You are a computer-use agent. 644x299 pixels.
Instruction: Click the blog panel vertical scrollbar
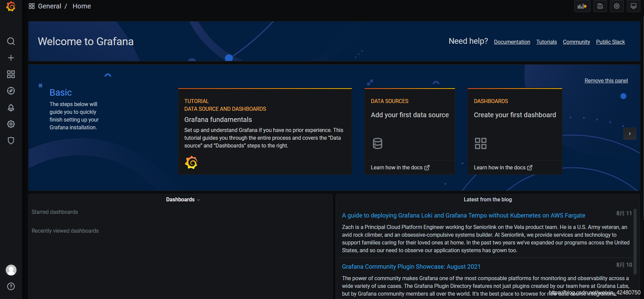pos(635,242)
